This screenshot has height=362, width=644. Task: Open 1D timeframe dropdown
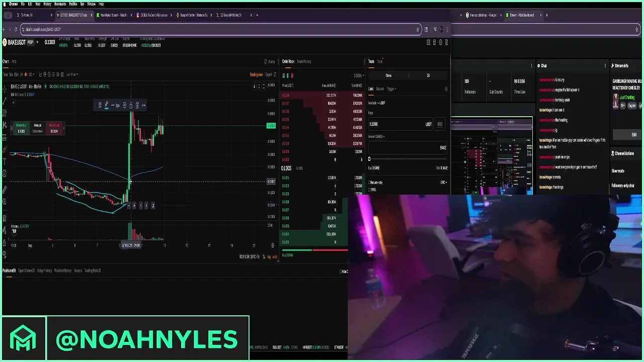(x=31, y=74)
